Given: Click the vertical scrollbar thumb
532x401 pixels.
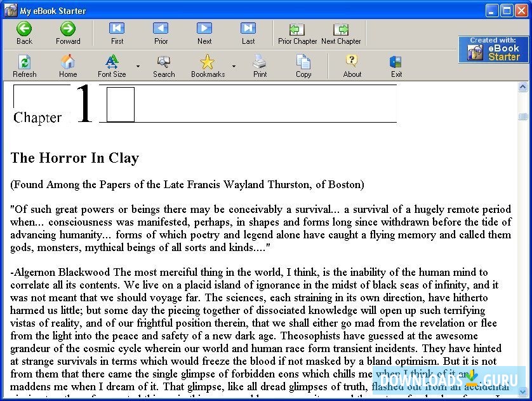Looking at the screenshot, I should click(523, 116).
